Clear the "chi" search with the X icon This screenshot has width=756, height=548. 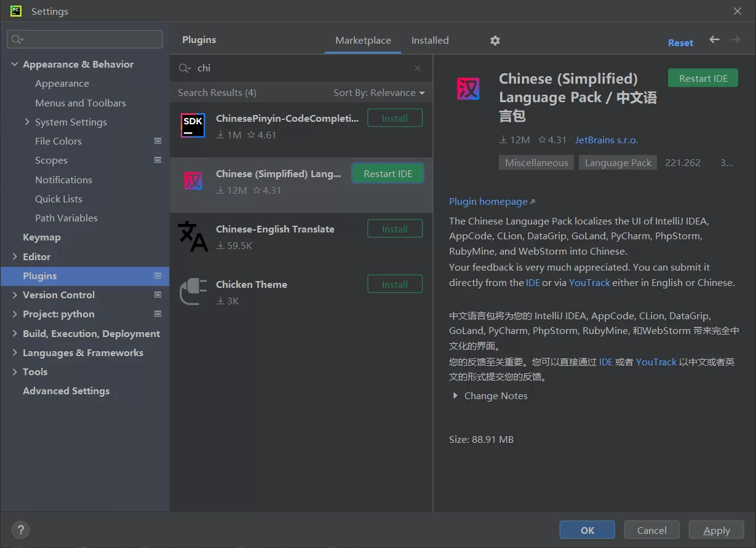(x=417, y=68)
